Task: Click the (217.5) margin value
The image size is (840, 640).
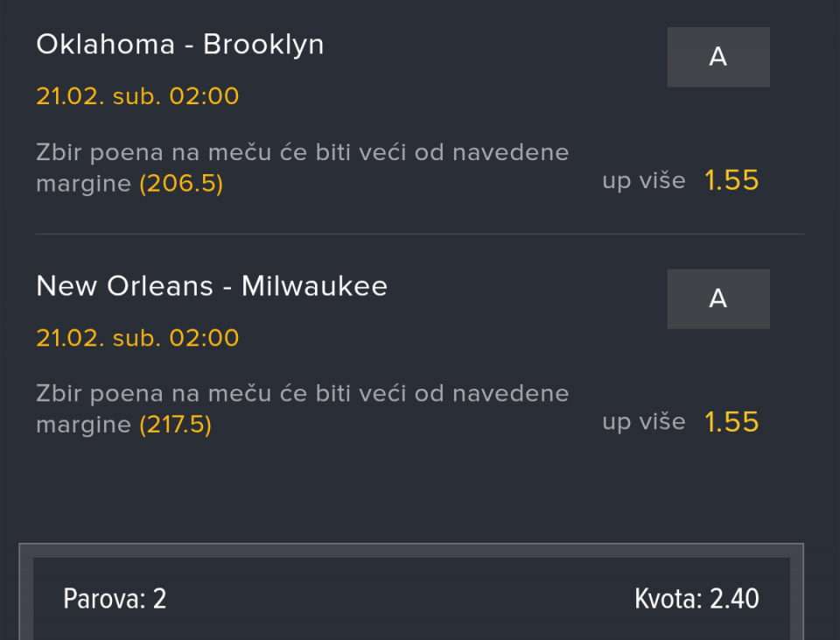Action: tap(175, 426)
